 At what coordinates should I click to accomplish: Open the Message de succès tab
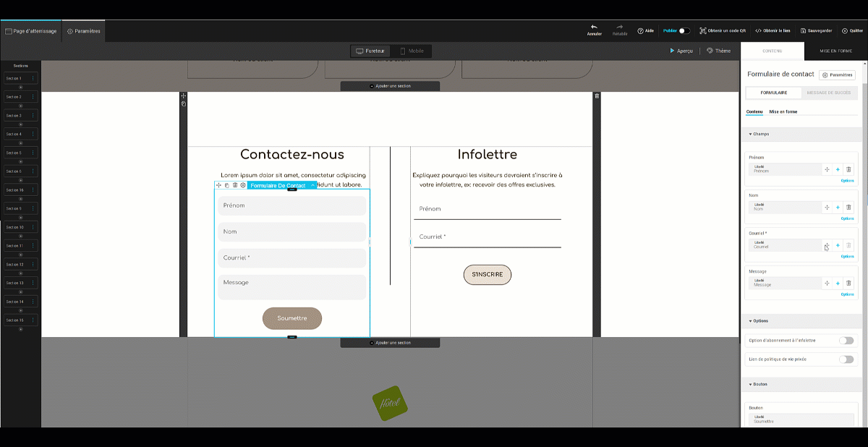(828, 93)
